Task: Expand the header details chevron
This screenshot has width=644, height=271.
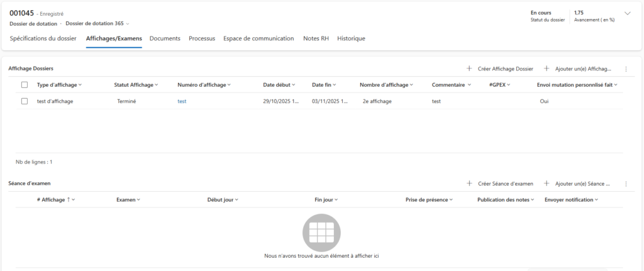Action: [626, 13]
